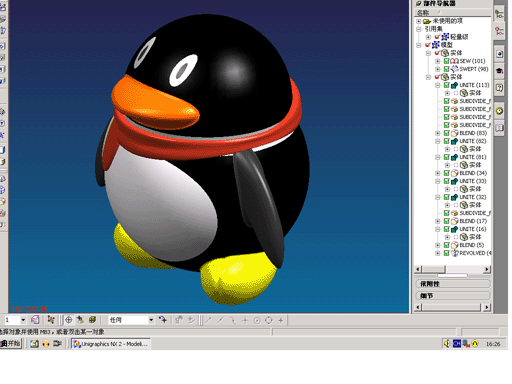Select the circle-center snap point icon
This screenshot has width=512, height=384.
(257, 321)
